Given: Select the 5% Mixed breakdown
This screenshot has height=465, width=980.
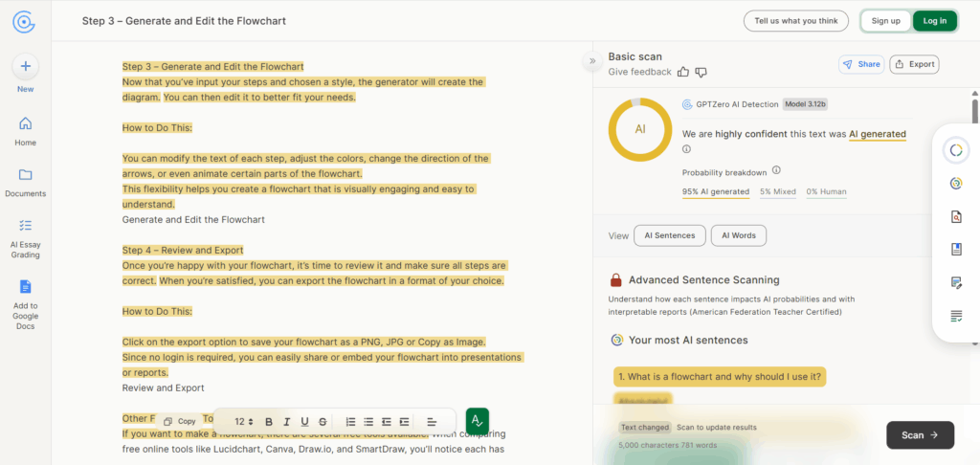Looking at the screenshot, I should click(778, 192).
